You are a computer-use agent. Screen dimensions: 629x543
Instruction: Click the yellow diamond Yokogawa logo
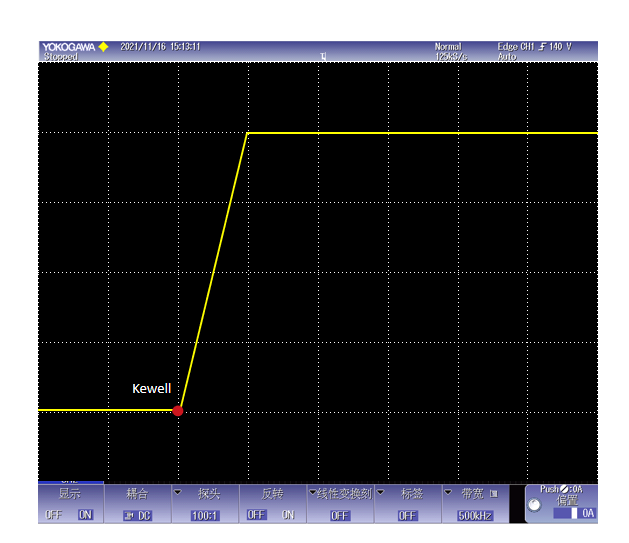(x=103, y=47)
